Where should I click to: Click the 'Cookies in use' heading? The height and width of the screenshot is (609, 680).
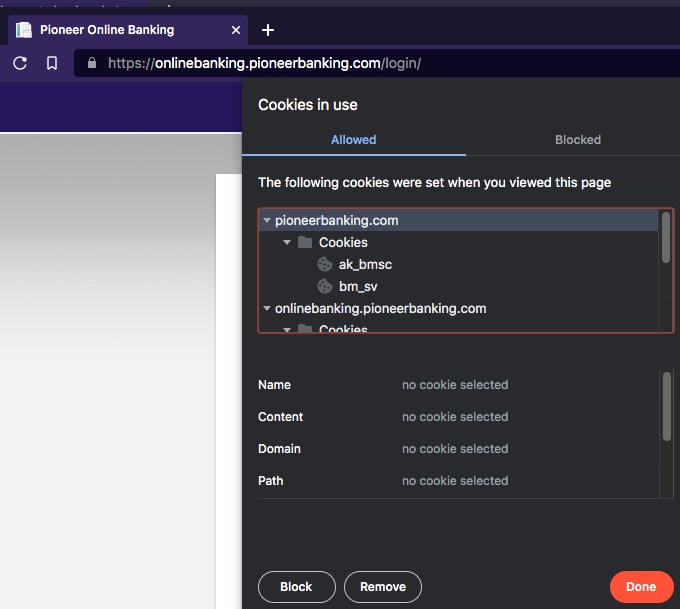[x=308, y=105]
